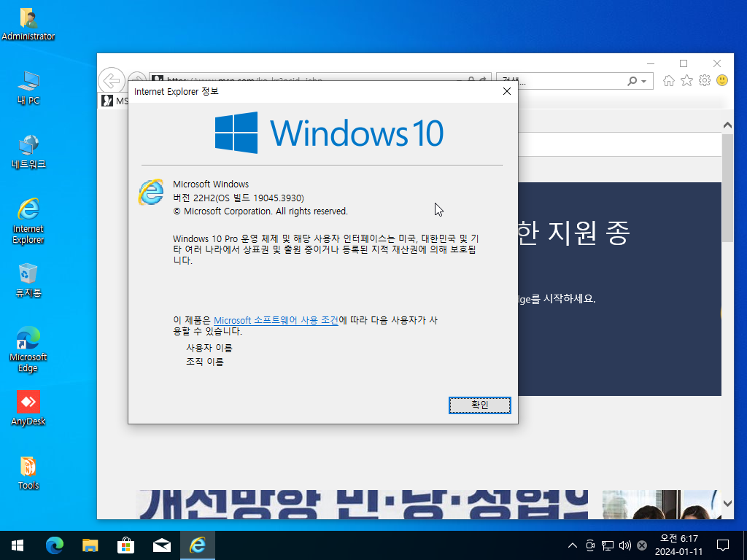747x560 pixels.
Task: Maximize the Internet Explorer window
Action: click(x=684, y=63)
